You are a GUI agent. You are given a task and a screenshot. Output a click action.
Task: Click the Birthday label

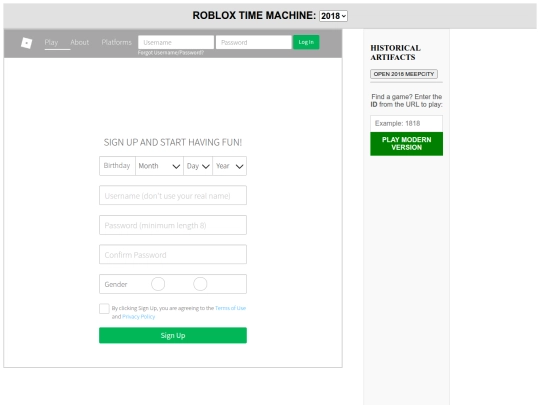(117, 166)
